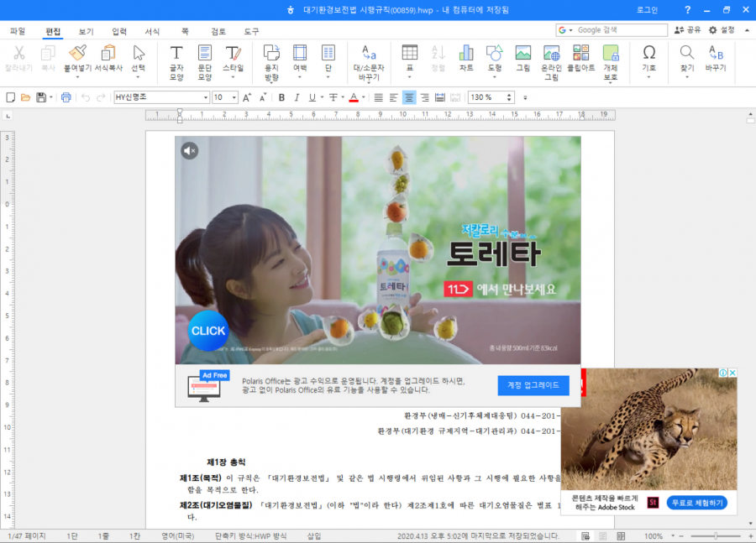Toggle Italic formatting

[x=297, y=97]
